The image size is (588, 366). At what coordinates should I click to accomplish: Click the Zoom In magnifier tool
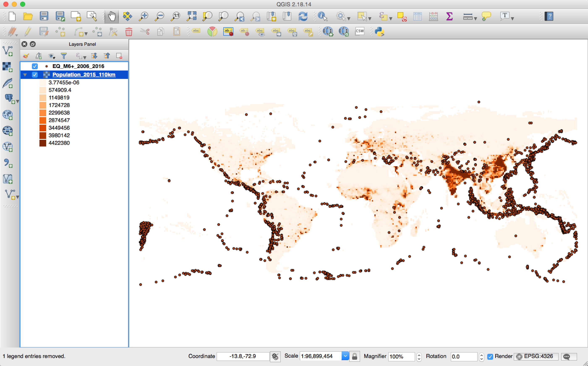click(144, 16)
